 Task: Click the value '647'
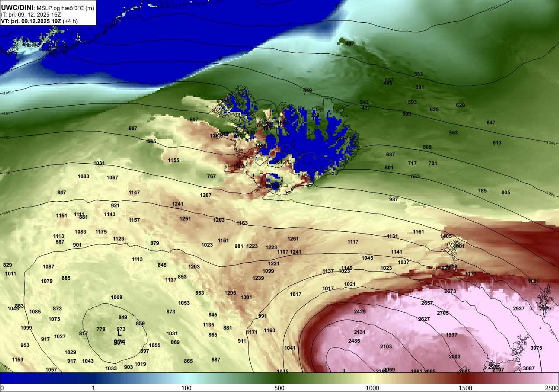tap(491, 123)
